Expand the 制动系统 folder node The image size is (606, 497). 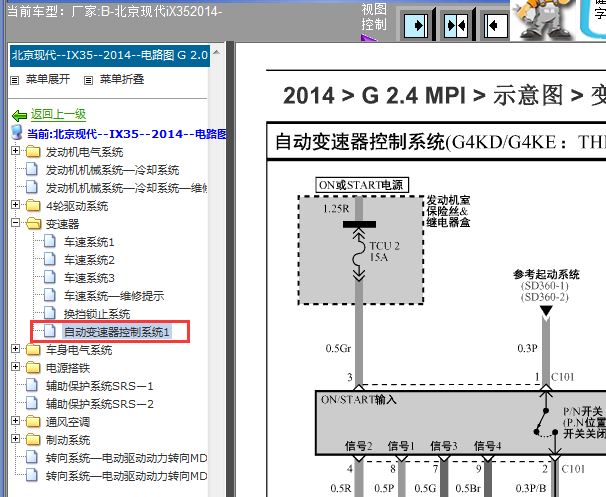tap(15, 438)
